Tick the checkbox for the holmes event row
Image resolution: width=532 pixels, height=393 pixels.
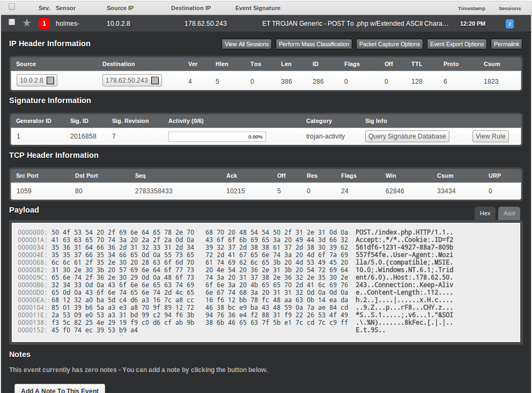coord(12,23)
